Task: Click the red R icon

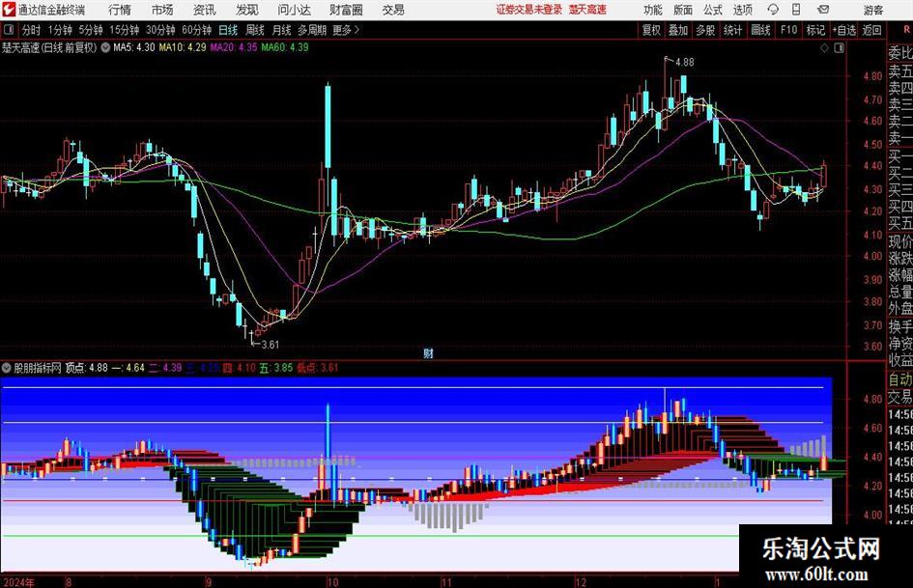Action: pyautogui.click(x=906, y=29)
